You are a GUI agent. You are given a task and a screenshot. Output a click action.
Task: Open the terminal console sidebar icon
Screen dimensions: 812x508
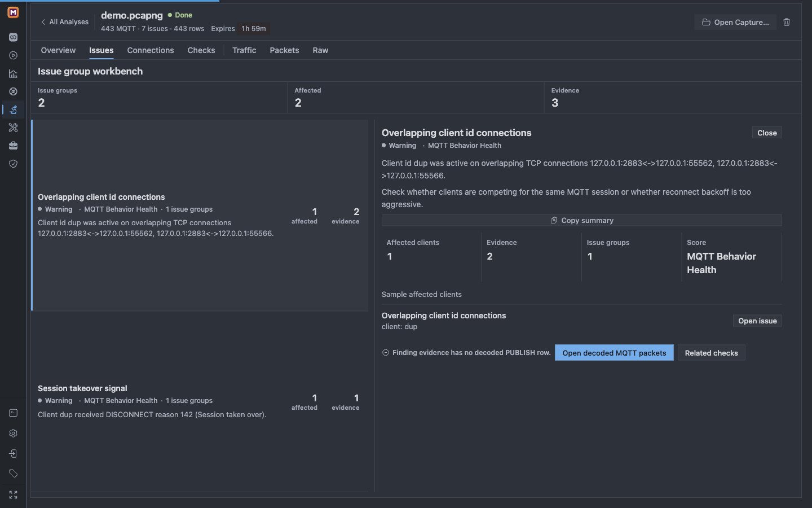click(13, 413)
